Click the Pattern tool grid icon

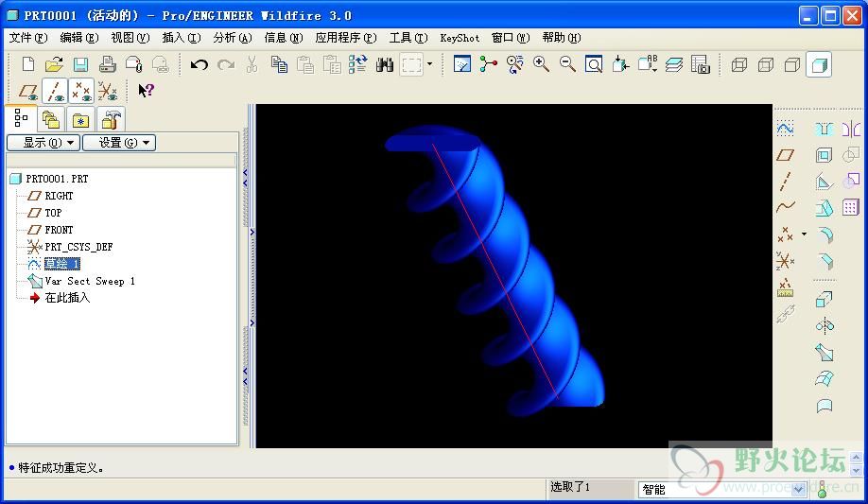tap(851, 208)
